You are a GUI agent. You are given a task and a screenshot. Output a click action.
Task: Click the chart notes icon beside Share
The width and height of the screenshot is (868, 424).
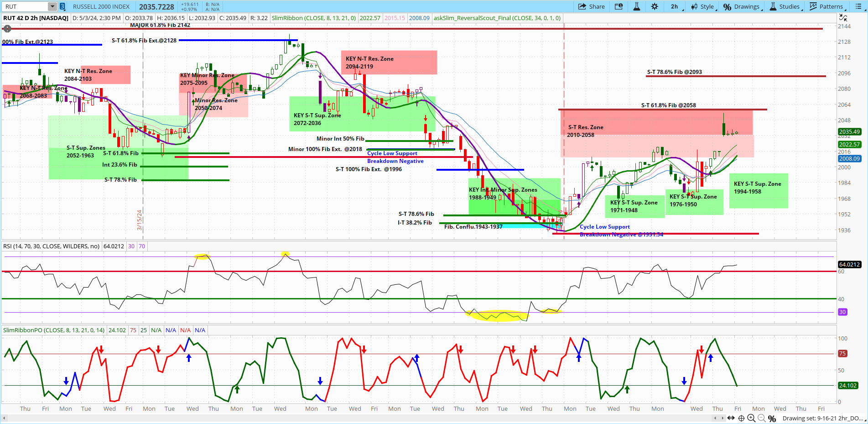coord(619,6)
